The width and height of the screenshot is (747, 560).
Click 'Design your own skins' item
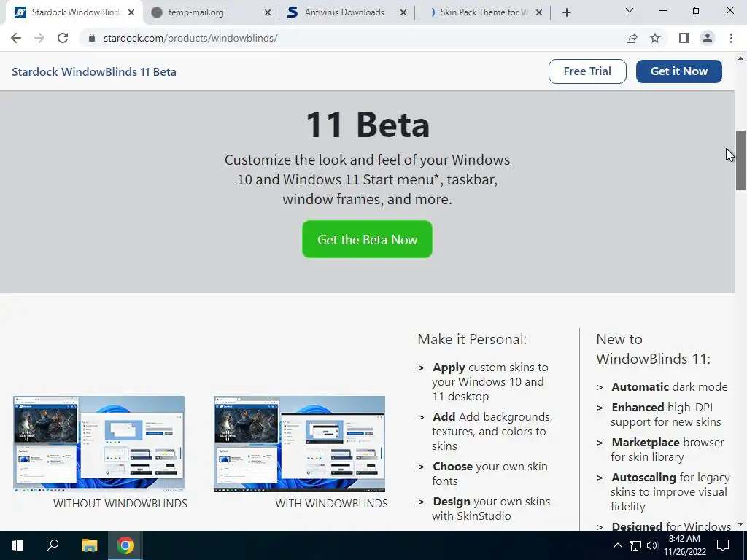pos(491,508)
